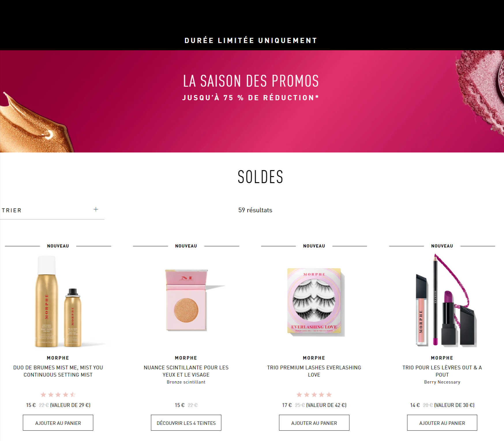
Task: Click Morphe brand name above lipstick trio
Action: coord(442,358)
